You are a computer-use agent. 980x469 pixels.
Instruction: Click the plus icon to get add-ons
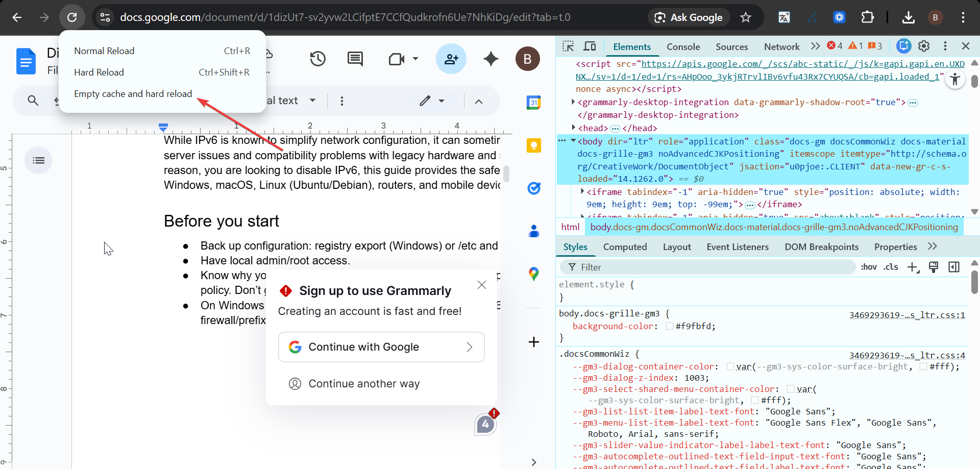coord(534,342)
